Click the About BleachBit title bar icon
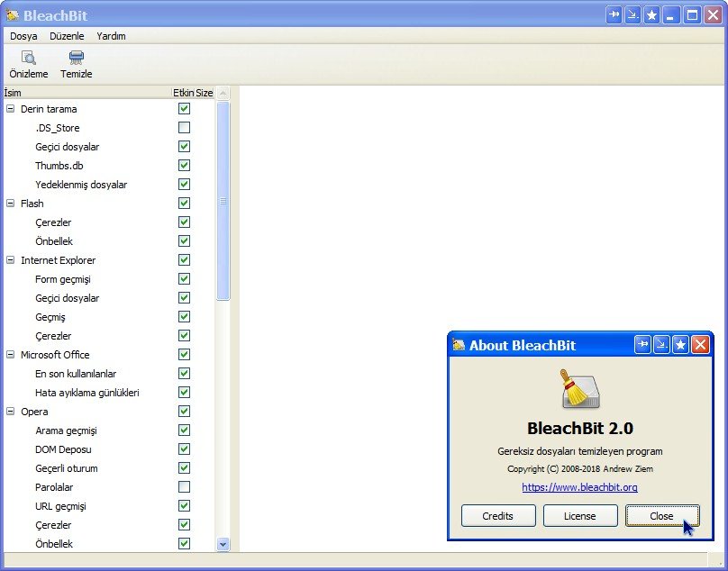728x571 pixels. point(459,345)
